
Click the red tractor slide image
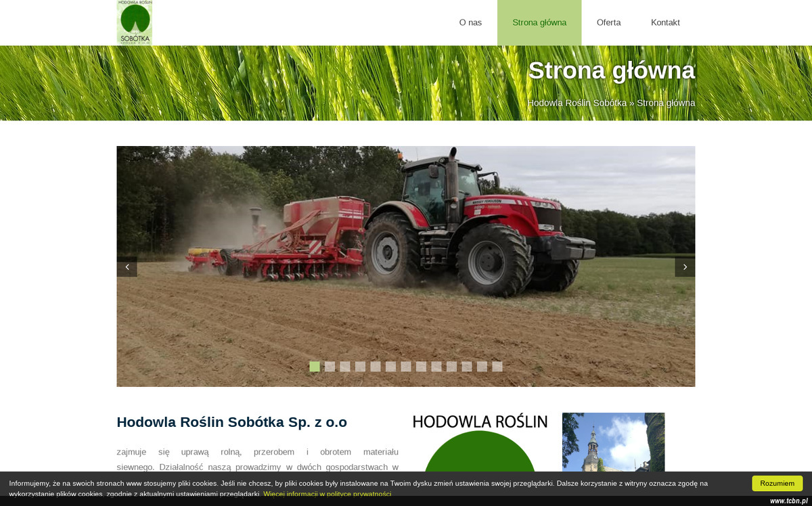coord(406,267)
